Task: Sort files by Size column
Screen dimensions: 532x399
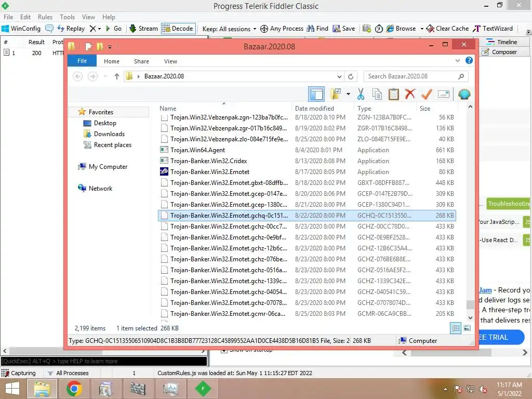Action: [x=425, y=109]
